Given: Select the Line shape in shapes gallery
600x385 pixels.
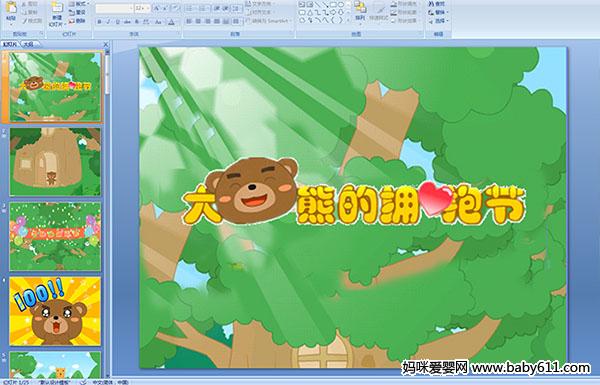Looking at the screenshot, I should click(317, 5).
